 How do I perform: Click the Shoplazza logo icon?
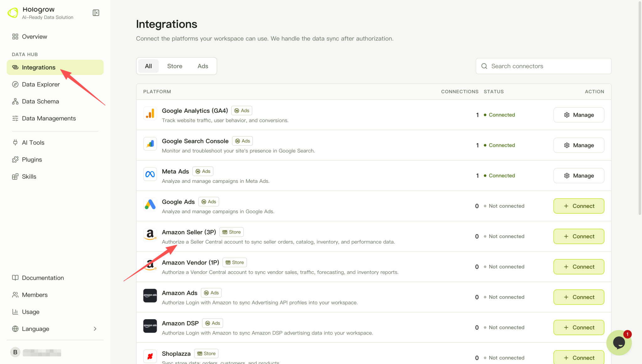click(x=150, y=356)
